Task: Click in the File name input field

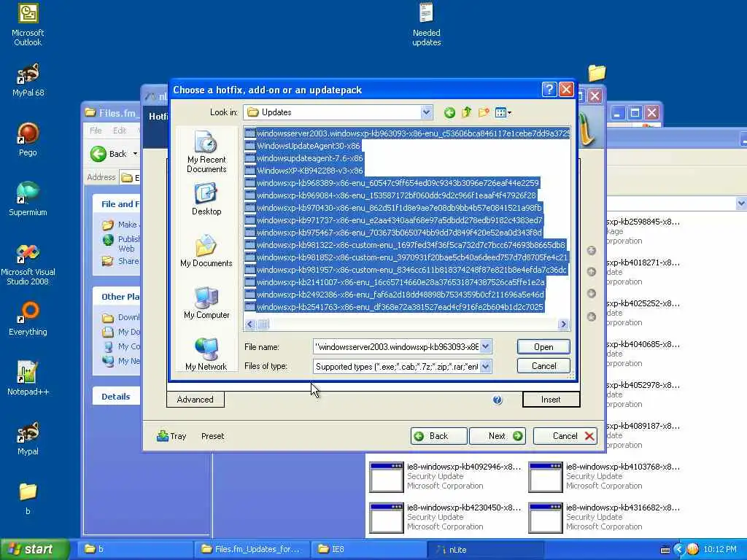Action: [x=396, y=346]
